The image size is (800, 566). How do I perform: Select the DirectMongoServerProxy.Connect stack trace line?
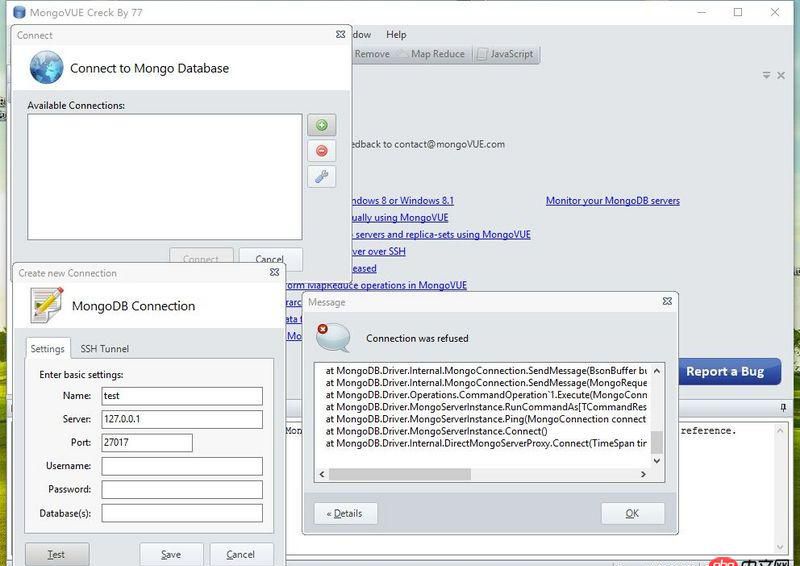pos(486,444)
